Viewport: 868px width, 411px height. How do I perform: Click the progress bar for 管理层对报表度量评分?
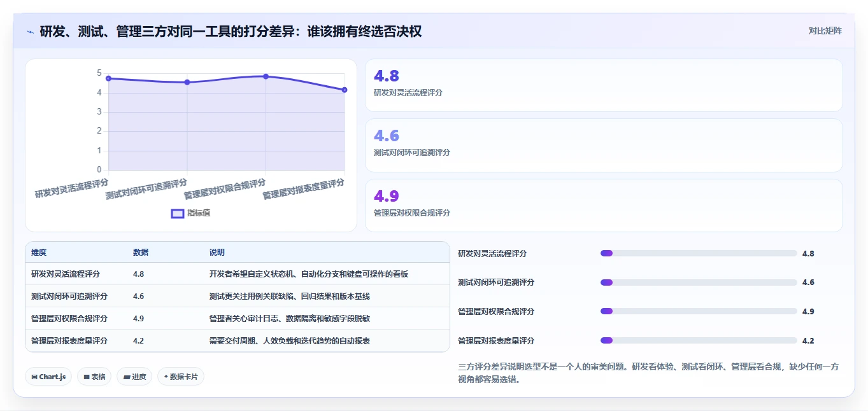pyautogui.click(x=699, y=340)
